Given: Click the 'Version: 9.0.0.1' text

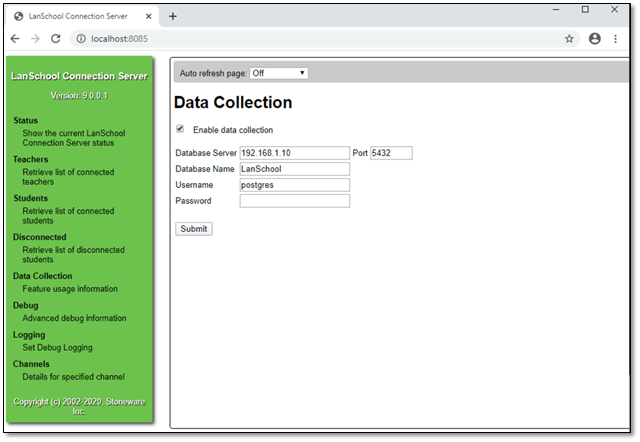Looking at the screenshot, I should click(79, 96).
